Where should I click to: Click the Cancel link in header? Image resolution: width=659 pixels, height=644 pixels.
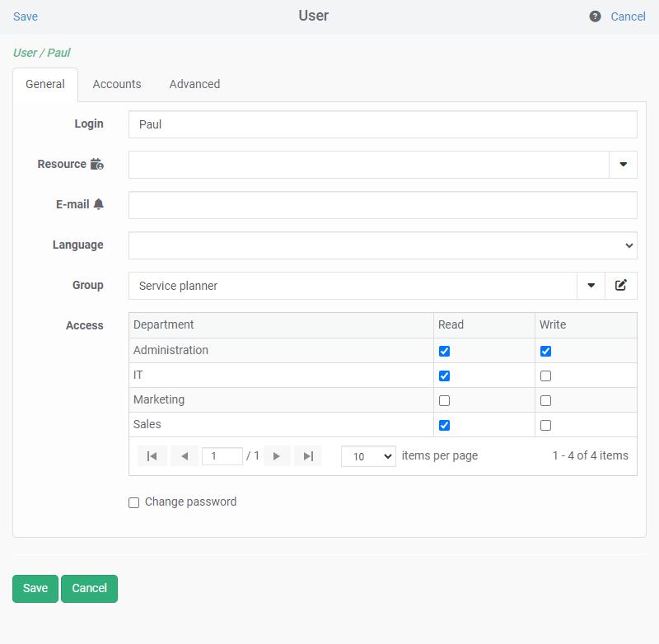[x=628, y=16]
